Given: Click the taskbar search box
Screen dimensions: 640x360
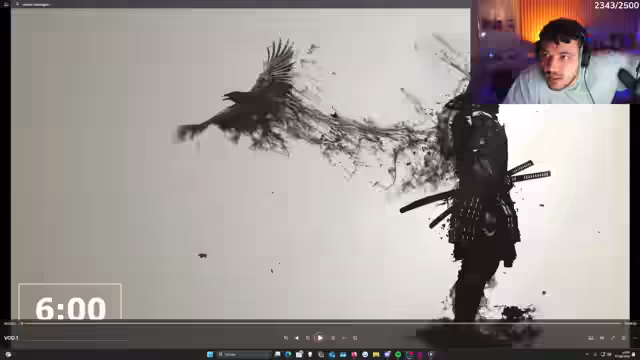Looking at the screenshot, I should 245,354.
